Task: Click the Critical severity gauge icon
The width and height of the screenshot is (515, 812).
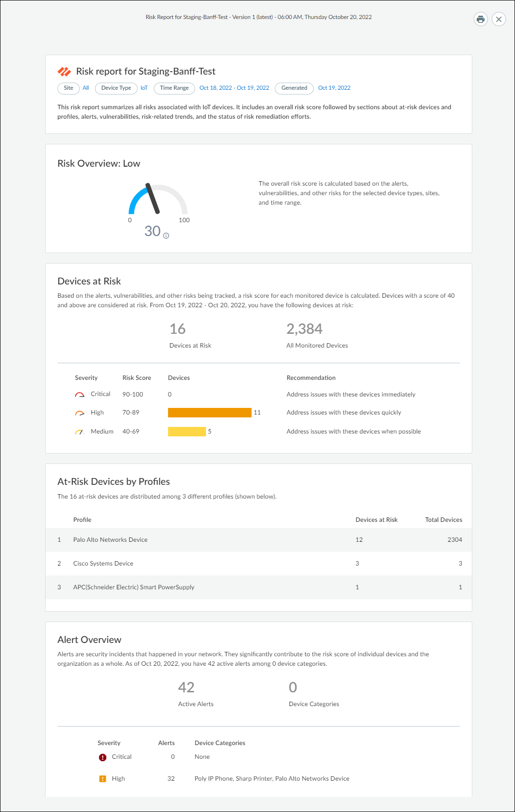Action: click(80, 395)
